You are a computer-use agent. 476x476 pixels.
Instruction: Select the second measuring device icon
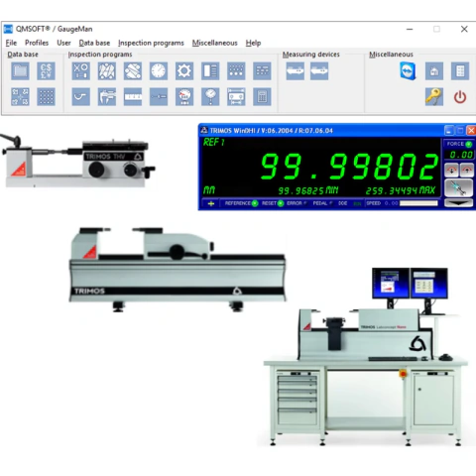coord(319,71)
